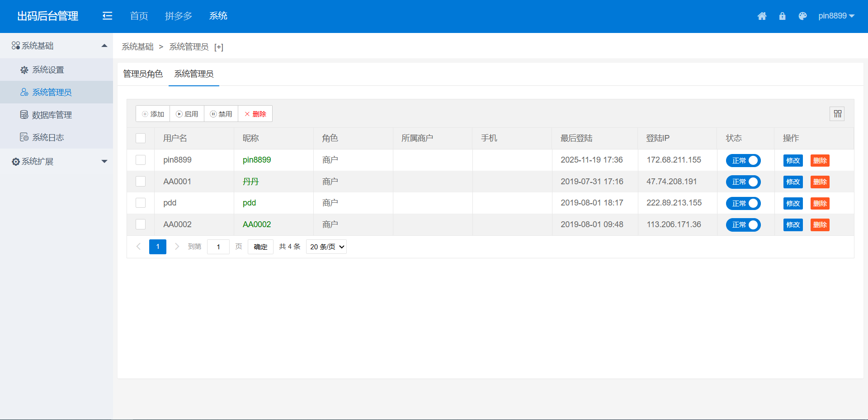
Task: Switch to the 管理员角色 tab
Action: pyautogui.click(x=143, y=74)
